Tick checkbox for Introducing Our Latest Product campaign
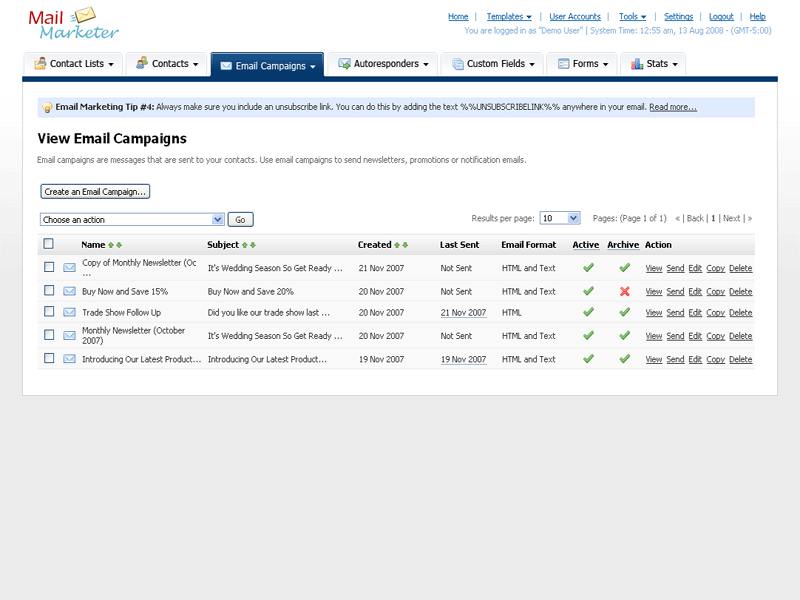 pyautogui.click(x=48, y=358)
